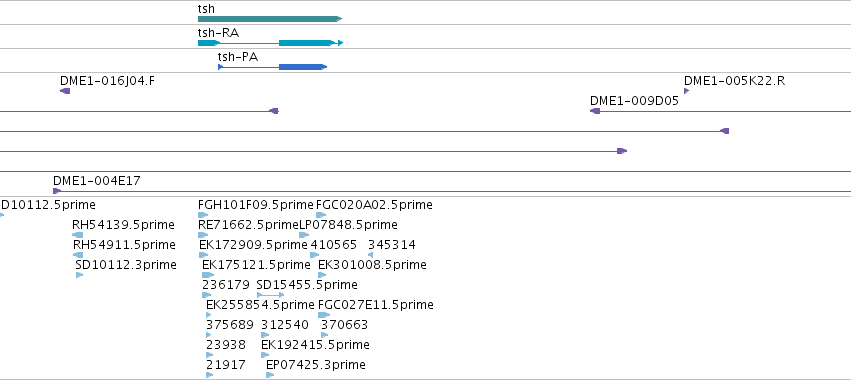Select the tsh gene label
Viewport: 851px width, 380px height.
click(206, 9)
